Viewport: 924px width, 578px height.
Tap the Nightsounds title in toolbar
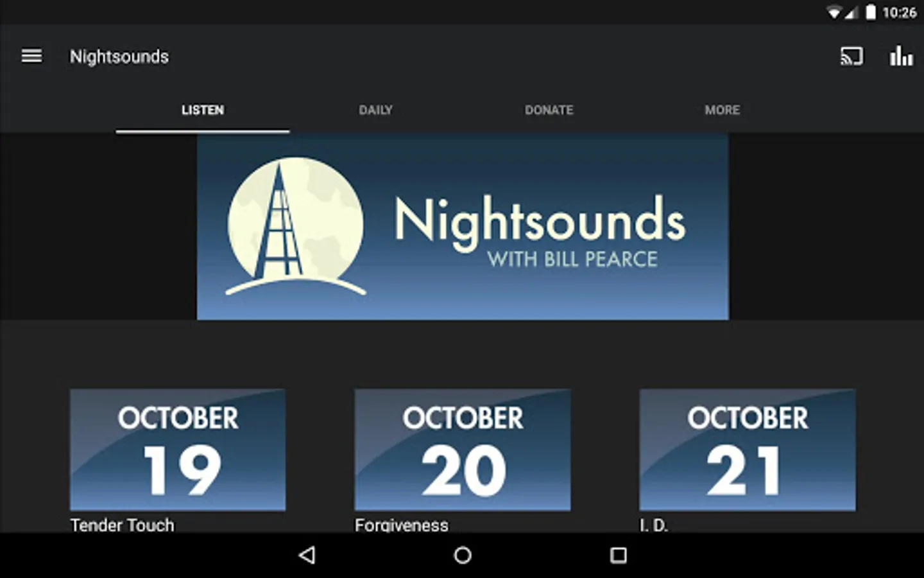(x=119, y=57)
